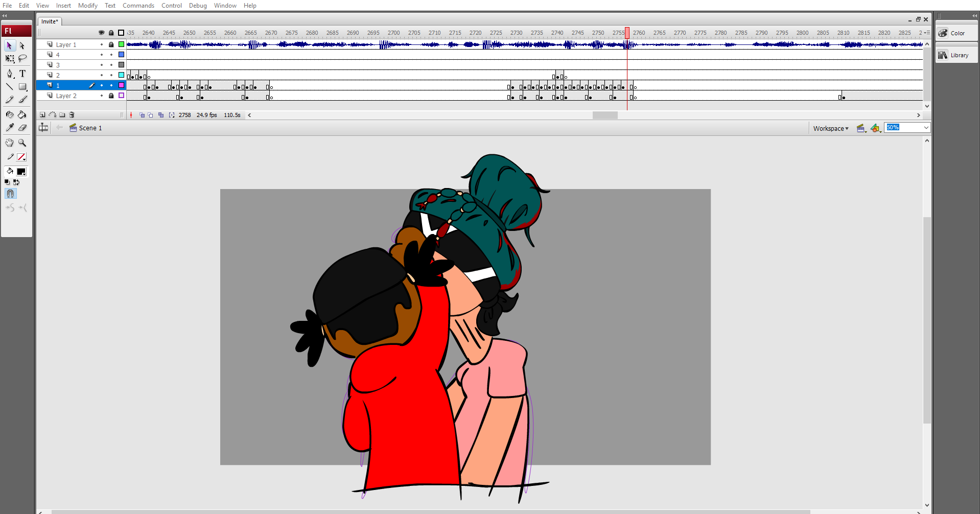Click the Hide Timeline button
Screen dimensions: 980x514
click(x=43, y=128)
